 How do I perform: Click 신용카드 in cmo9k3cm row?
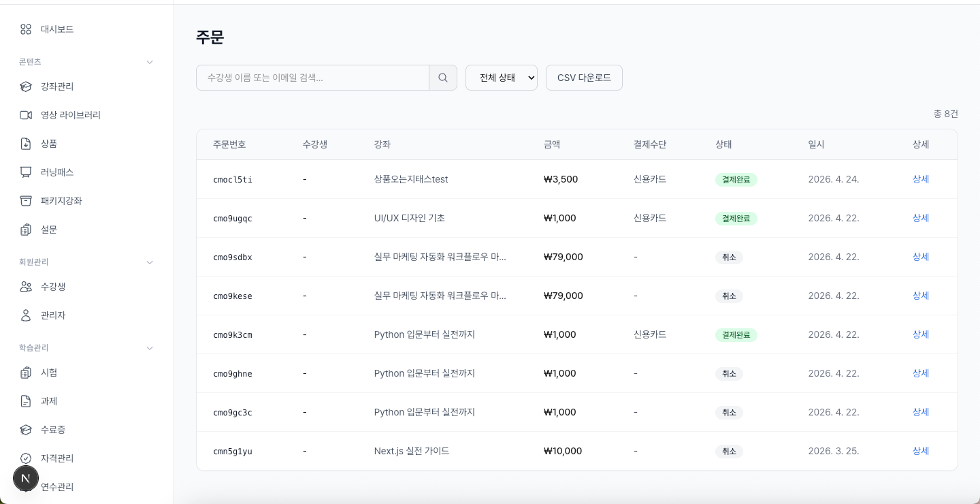click(650, 334)
